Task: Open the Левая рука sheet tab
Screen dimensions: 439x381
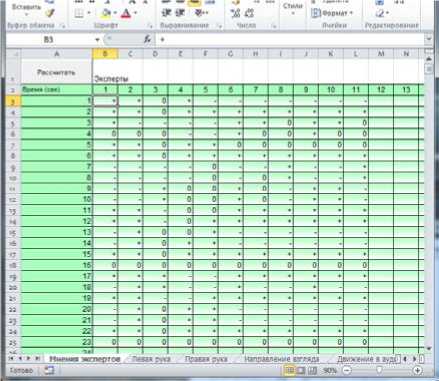Action: tap(151, 359)
